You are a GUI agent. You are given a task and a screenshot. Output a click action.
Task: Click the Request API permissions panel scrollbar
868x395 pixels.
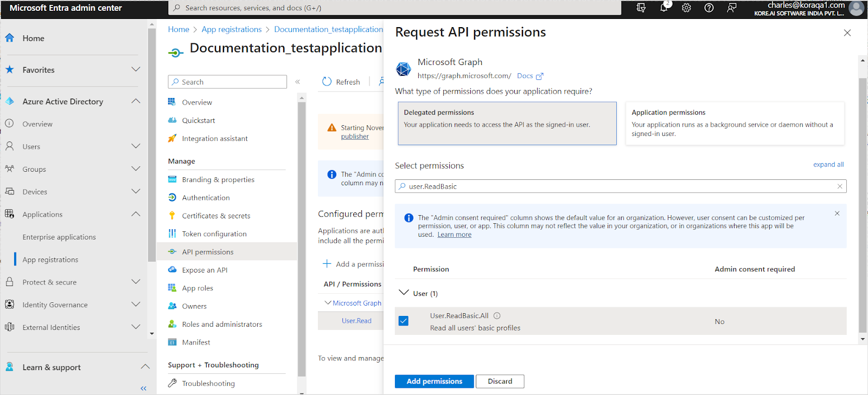click(862, 205)
